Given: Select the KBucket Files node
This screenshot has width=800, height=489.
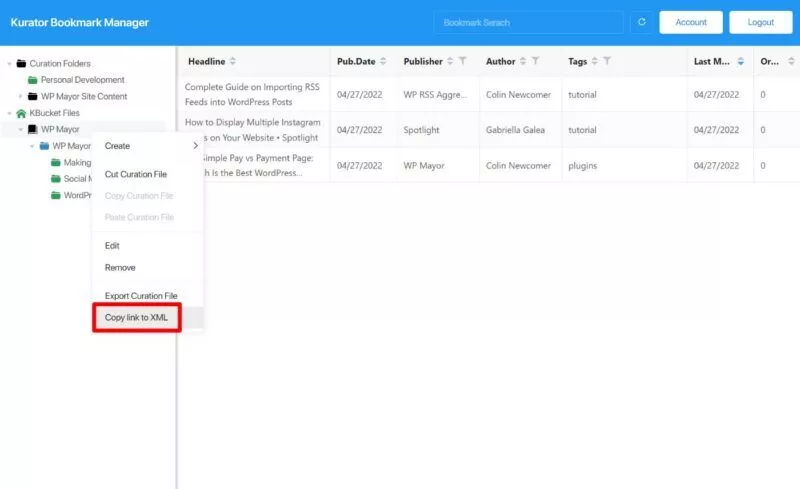Looking at the screenshot, I should (54, 113).
